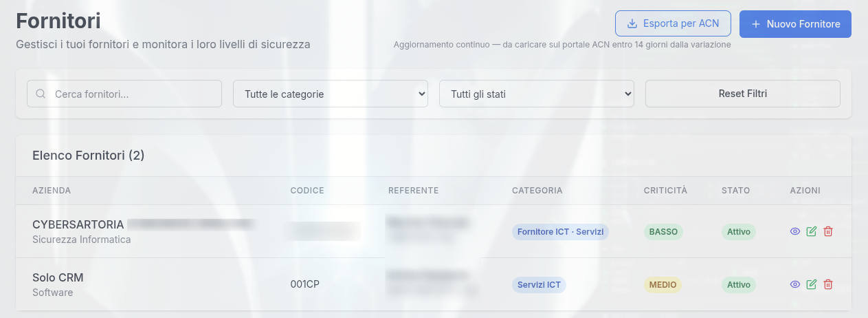Viewport: 868px width, 318px height.
Task: Click the Esporta per ACN button
Action: pyautogui.click(x=673, y=23)
